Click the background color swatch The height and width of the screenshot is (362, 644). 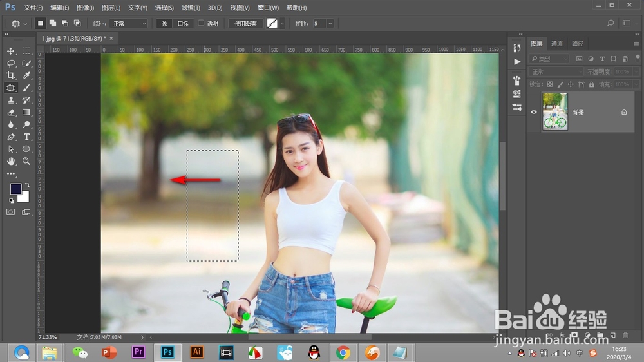24,198
